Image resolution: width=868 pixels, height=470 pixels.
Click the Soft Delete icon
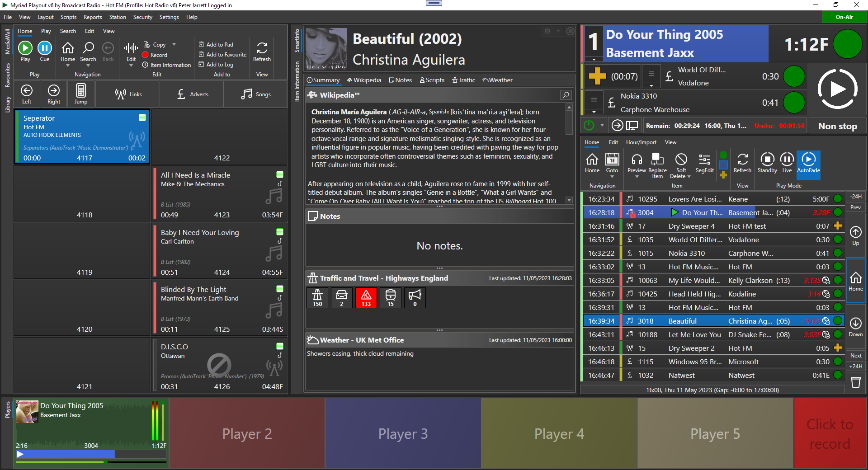pyautogui.click(x=681, y=159)
